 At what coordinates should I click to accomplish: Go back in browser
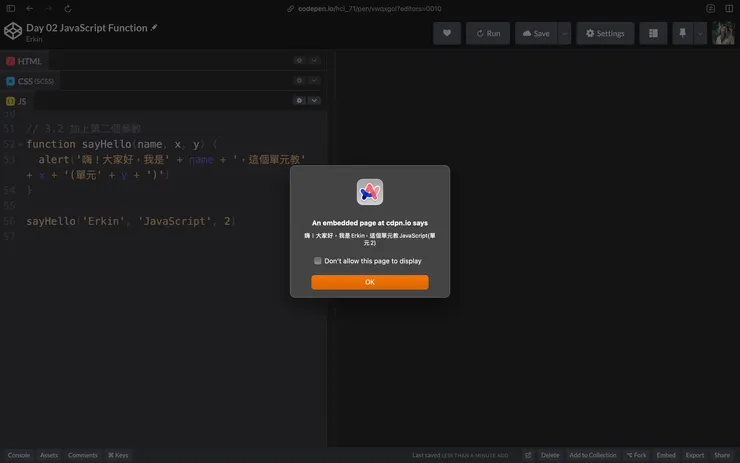pos(30,8)
